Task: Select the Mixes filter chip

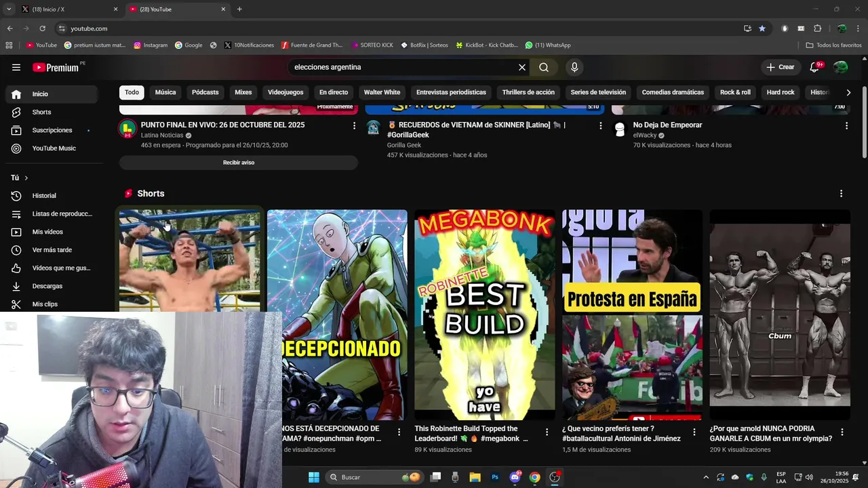Action: pyautogui.click(x=243, y=92)
